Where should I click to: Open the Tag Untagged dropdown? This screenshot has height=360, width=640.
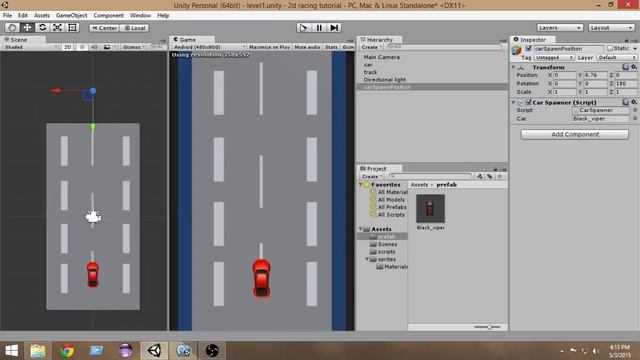point(554,58)
